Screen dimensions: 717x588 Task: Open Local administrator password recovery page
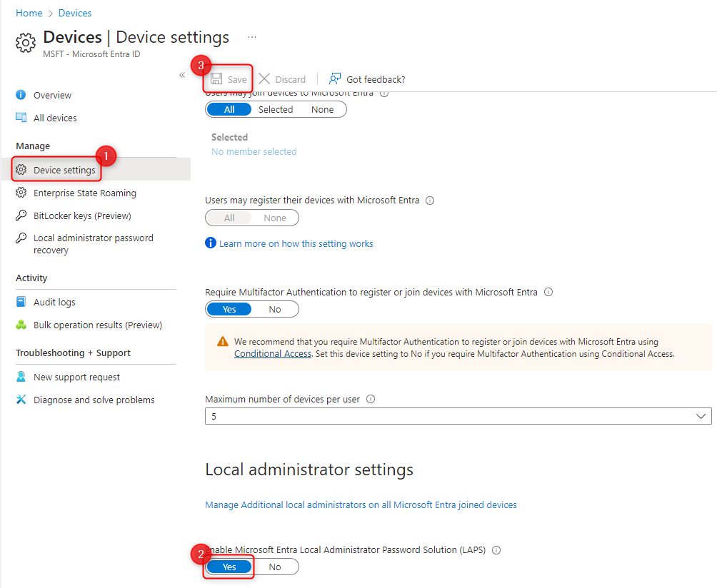click(x=94, y=244)
